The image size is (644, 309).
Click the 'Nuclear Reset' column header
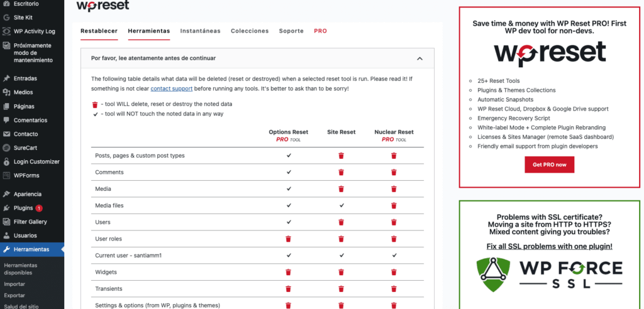coord(394,132)
